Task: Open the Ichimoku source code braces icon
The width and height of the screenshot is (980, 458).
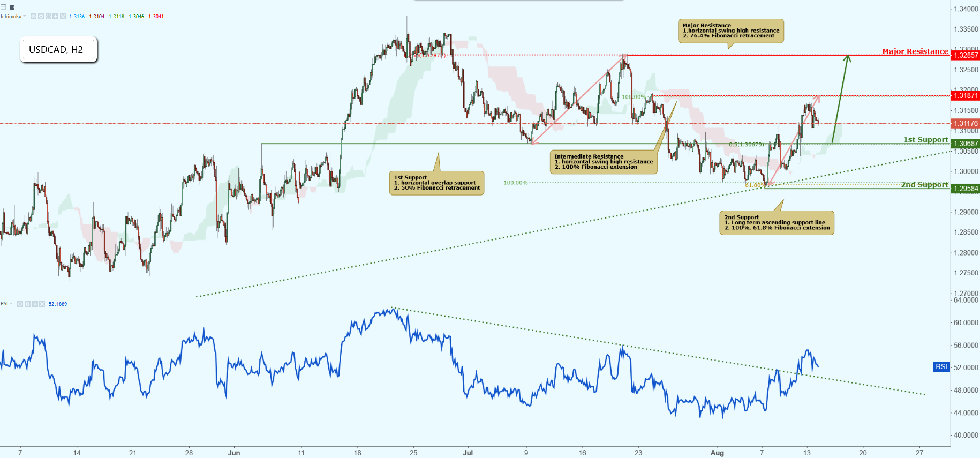Action: [x=48, y=17]
